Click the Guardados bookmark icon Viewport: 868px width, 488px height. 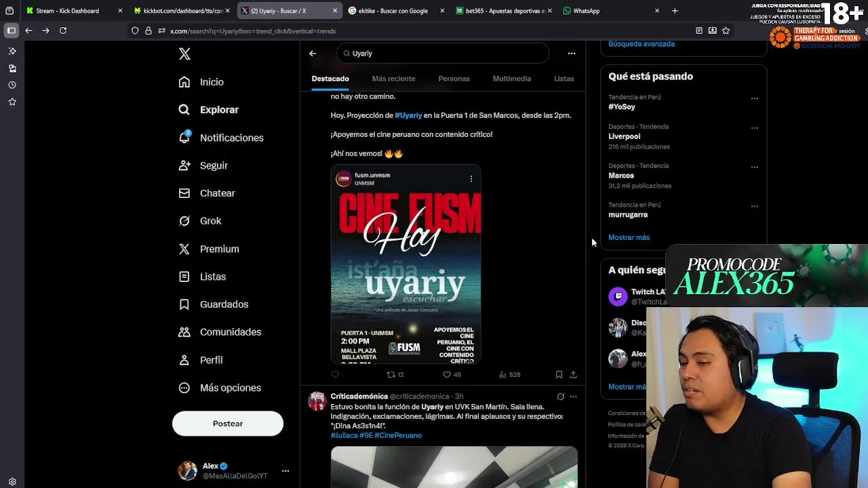(x=184, y=304)
